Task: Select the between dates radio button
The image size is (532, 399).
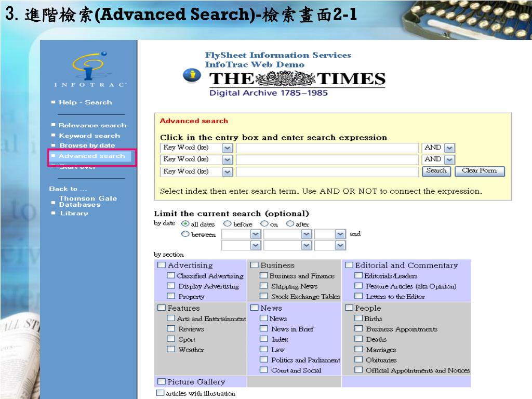Action: click(185, 234)
